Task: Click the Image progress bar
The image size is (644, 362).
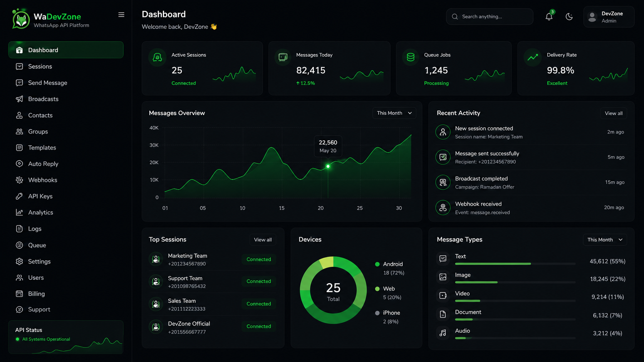Action: [x=515, y=282]
